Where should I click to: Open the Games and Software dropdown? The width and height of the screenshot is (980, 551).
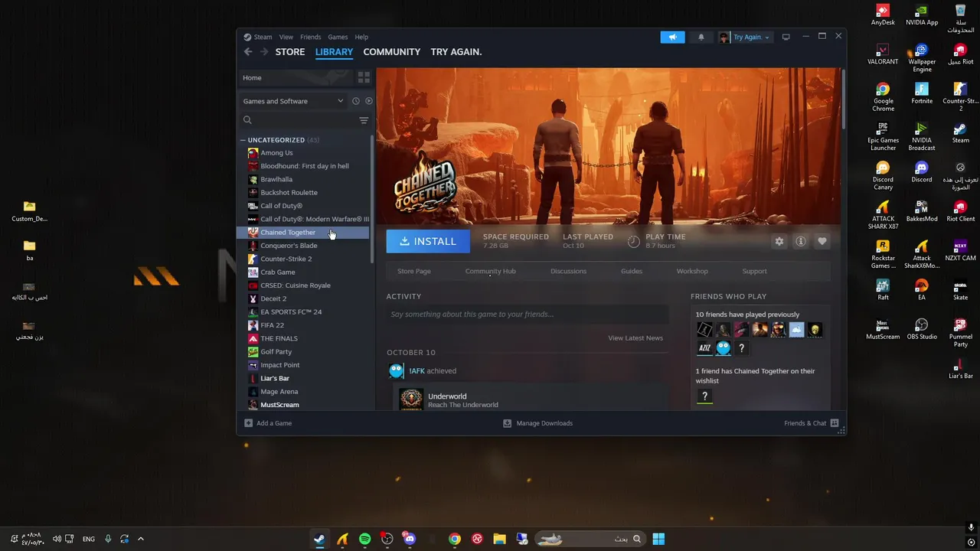click(x=293, y=101)
